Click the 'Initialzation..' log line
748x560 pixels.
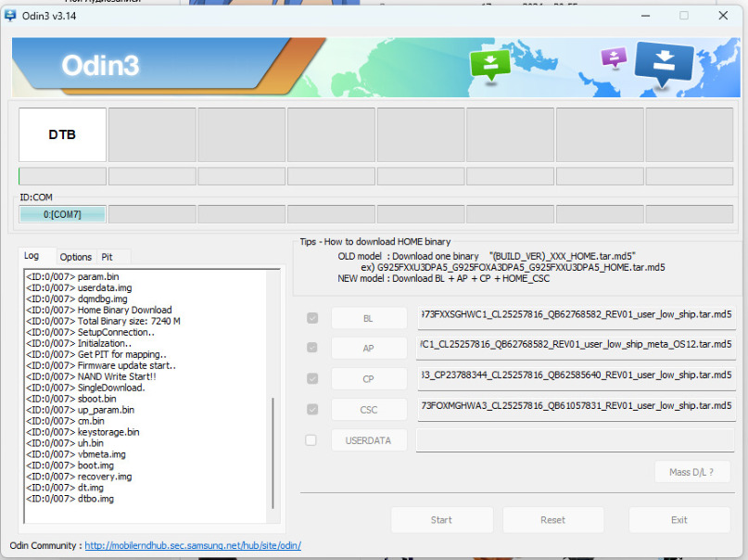[79, 343]
